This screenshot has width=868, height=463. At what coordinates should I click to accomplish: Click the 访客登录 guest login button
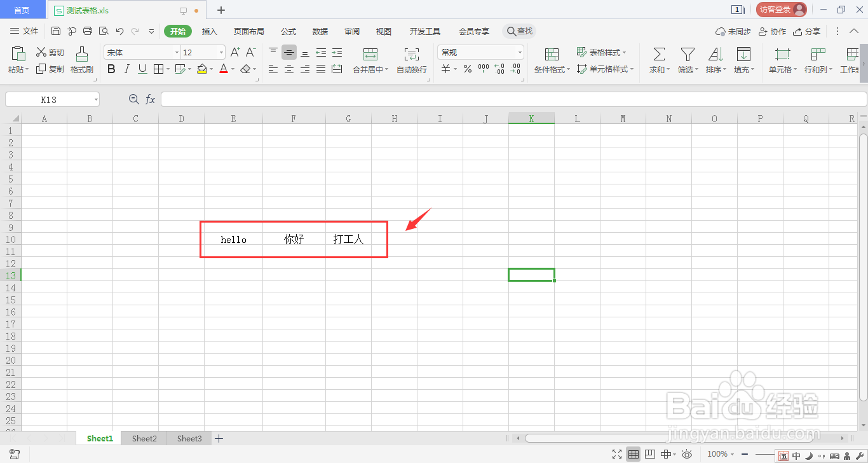coord(781,10)
